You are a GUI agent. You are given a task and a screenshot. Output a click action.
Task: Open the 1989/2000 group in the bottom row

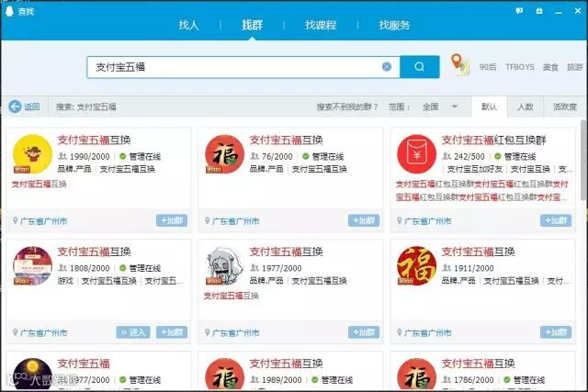(290, 371)
